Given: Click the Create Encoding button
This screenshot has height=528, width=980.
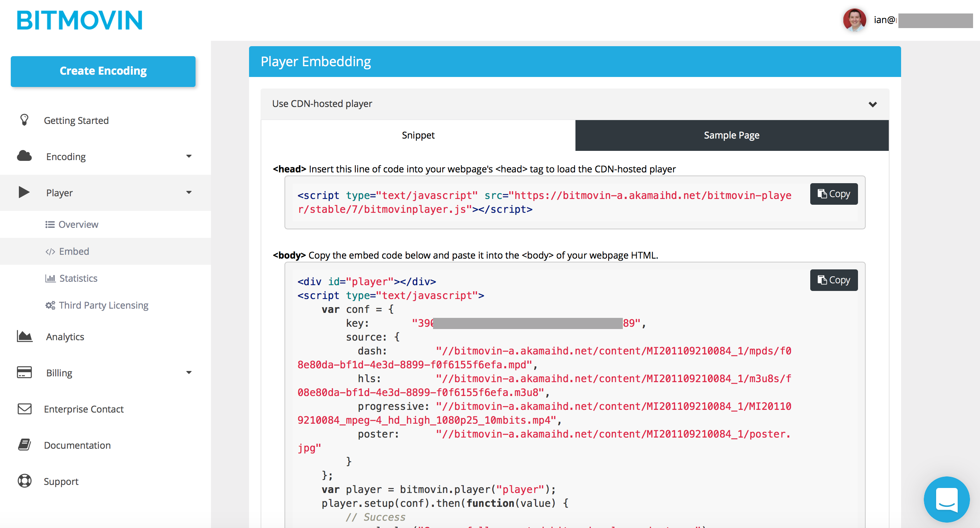Looking at the screenshot, I should click(x=103, y=71).
